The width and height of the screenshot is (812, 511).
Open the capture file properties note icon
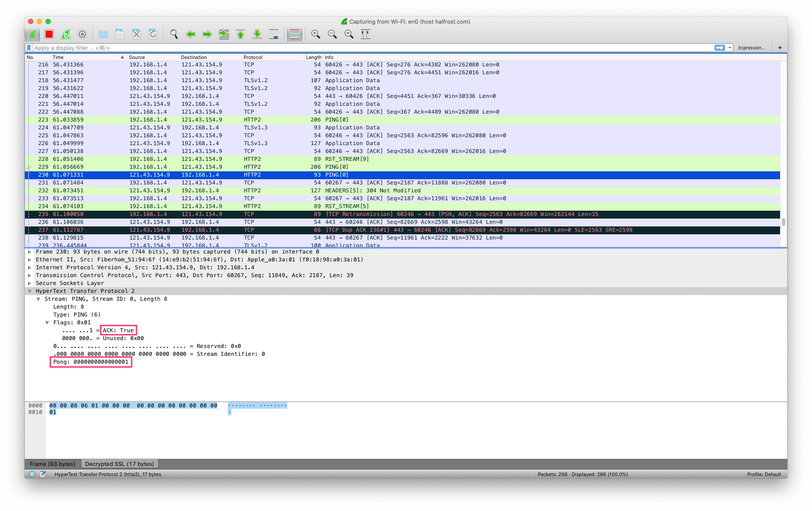point(43,474)
